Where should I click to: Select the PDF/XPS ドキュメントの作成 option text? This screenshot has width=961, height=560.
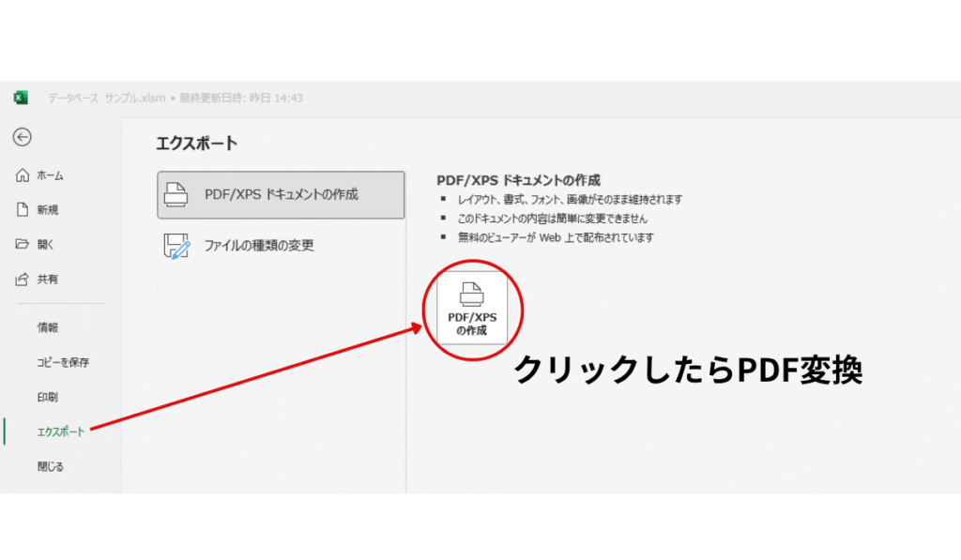pos(281,195)
